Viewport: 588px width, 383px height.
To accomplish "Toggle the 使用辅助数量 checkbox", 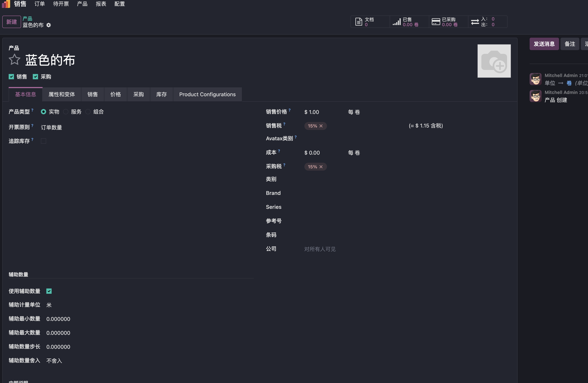I will point(49,291).
